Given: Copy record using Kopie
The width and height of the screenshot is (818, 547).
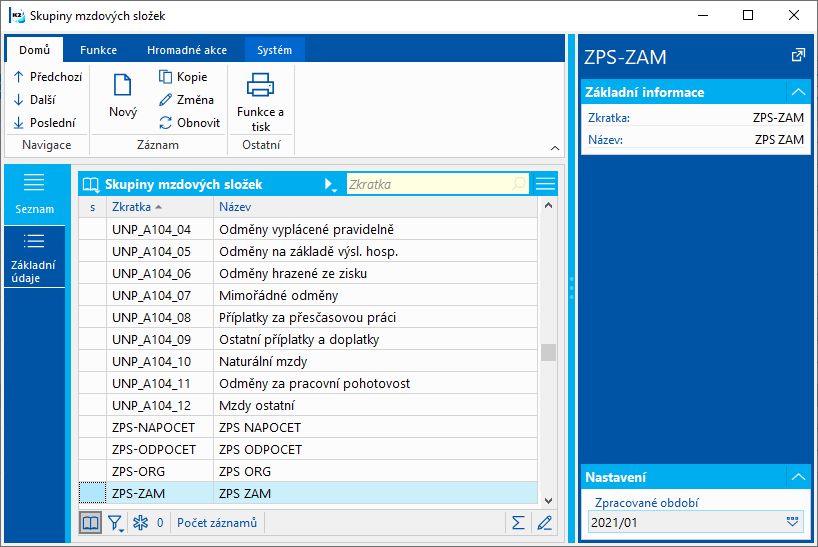Looking at the screenshot, I should click(183, 77).
